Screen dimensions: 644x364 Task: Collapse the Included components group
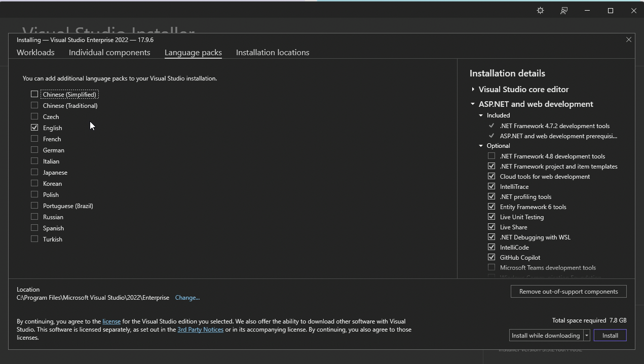click(x=481, y=115)
